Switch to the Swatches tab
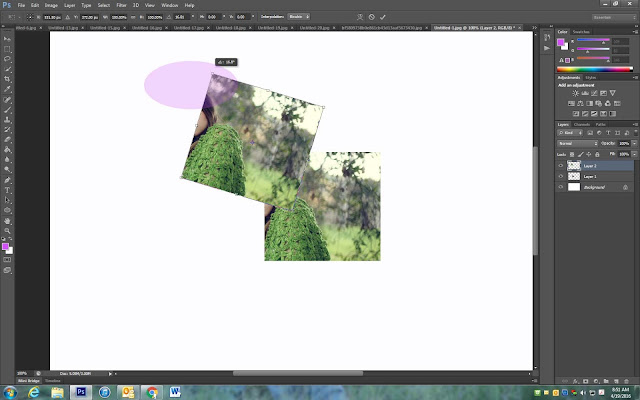This screenshot has width=640, height=400. point(581,31)
